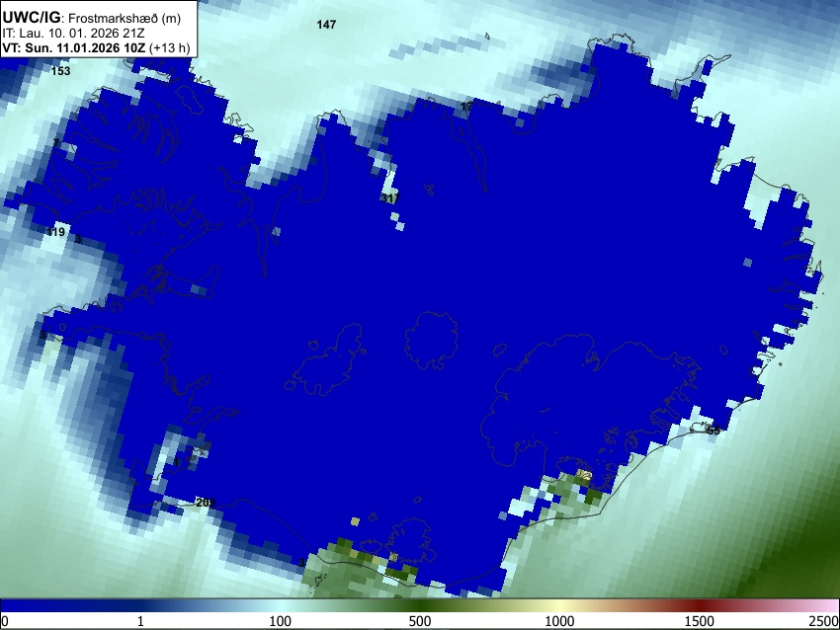Click the map value label '119'

(x=55, y=232)
